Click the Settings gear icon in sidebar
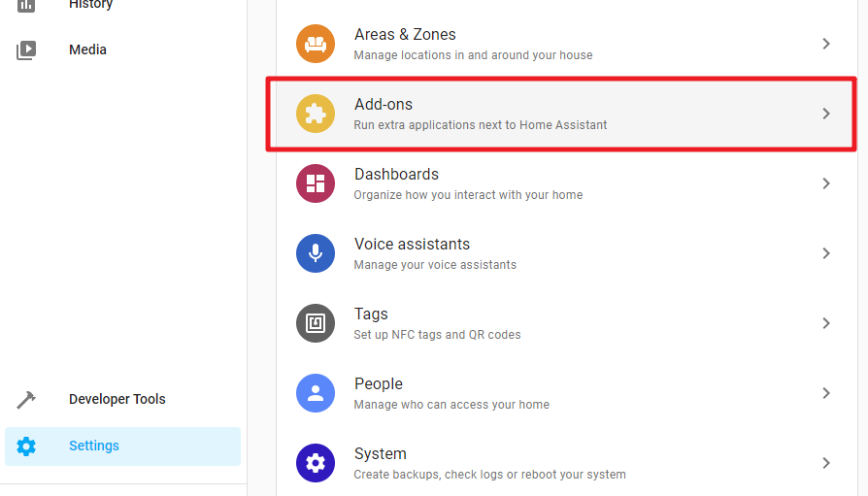Viewport: 868px width, 496px height. tap(26, 446)
